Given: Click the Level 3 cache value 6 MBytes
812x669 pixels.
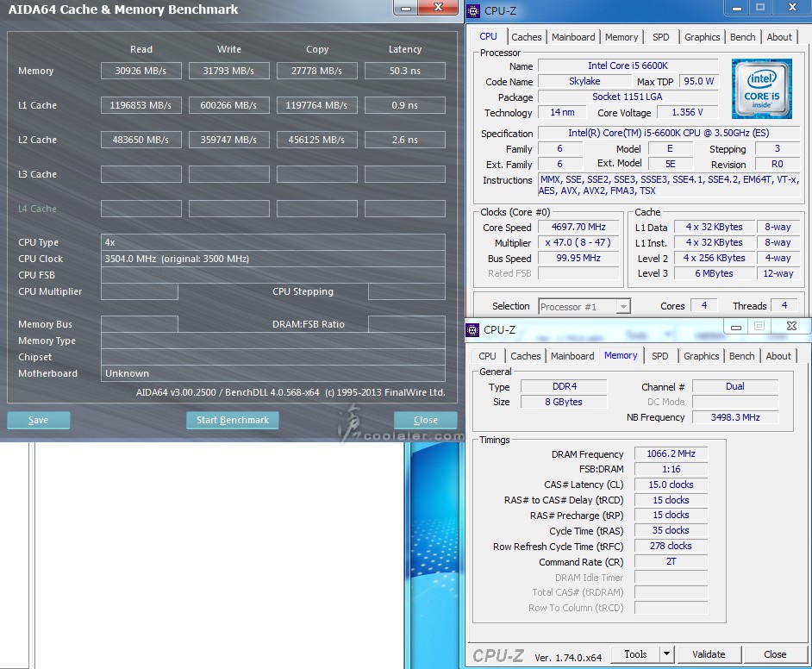Looking at the screenshot, I should [x=714, y=273].
